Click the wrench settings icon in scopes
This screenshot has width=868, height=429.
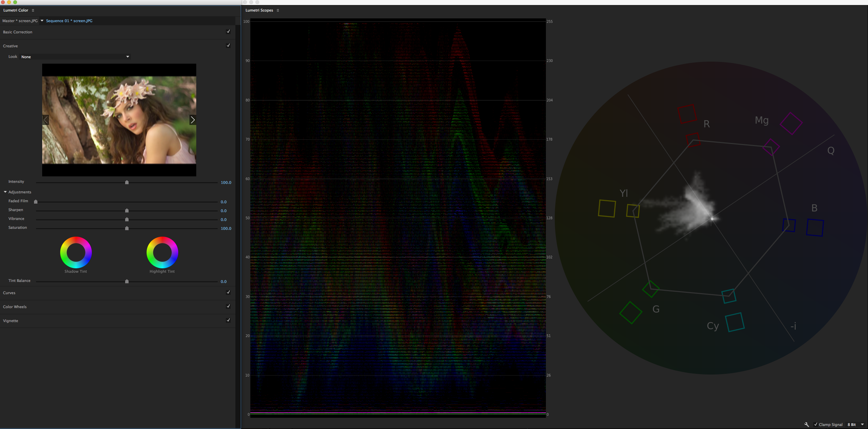click(806, 424)
